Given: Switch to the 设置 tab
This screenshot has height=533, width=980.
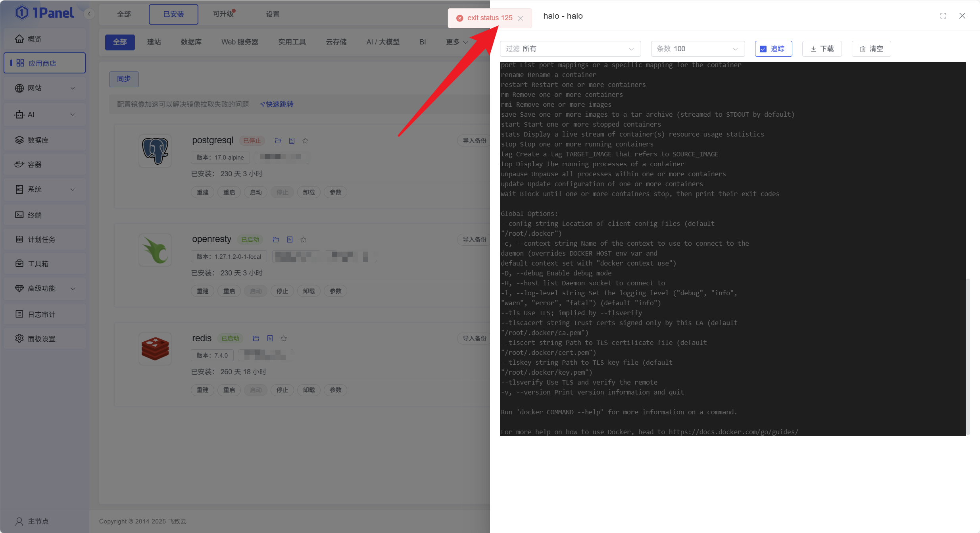Looking at the screenshot, I should tap(273, 14).
